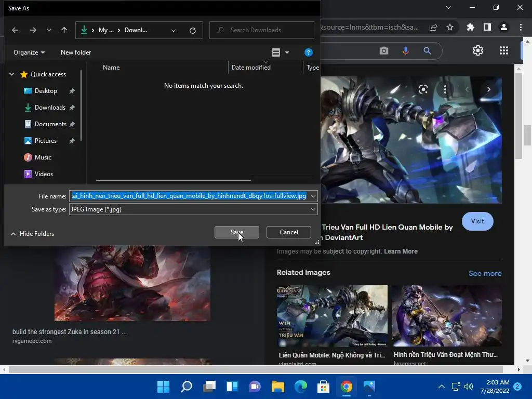Expand the address path history dropdown
Image resolution: width=532 pixels, height=399 pixels.
tap(174, 30)
